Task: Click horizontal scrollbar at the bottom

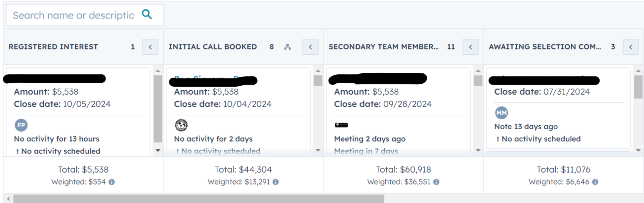Action: [198, 199]
